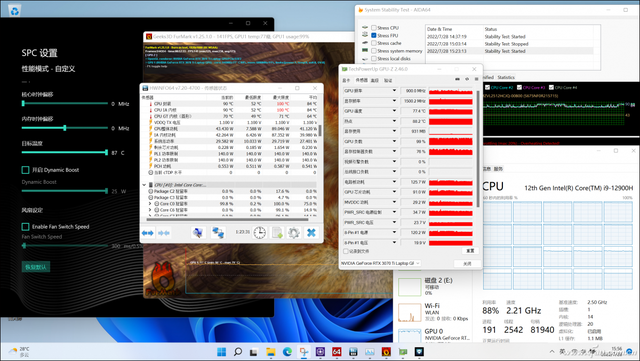Enable Stress CPU checkbox in AIDA64
640x361 pixels.
374,28
